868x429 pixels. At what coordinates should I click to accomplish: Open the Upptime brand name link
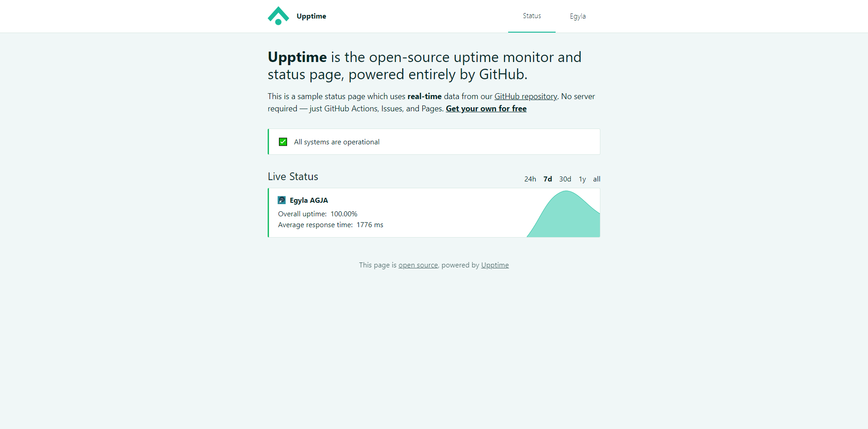pos(311,16)
